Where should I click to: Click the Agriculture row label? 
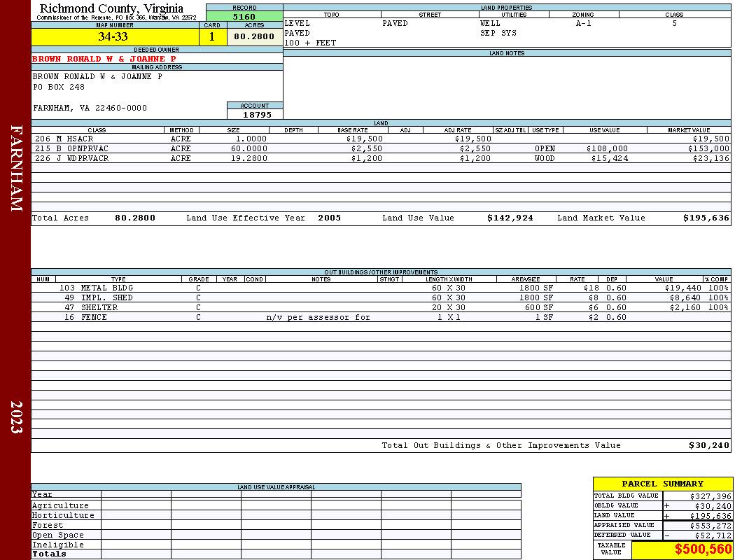pos(60,505)
